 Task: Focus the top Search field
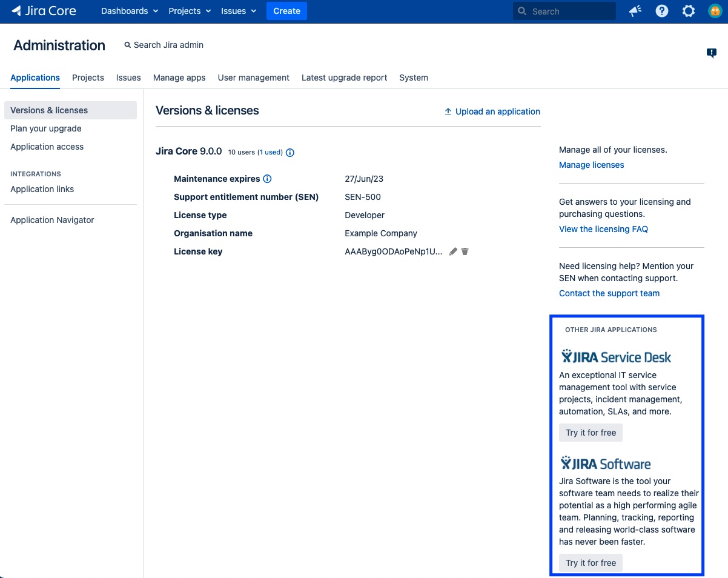[564, 11]
